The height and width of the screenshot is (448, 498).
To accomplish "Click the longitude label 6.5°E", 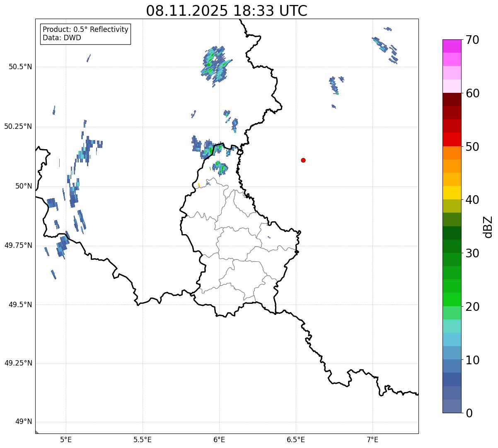I will pyautogui.click(x=296, y=439).
